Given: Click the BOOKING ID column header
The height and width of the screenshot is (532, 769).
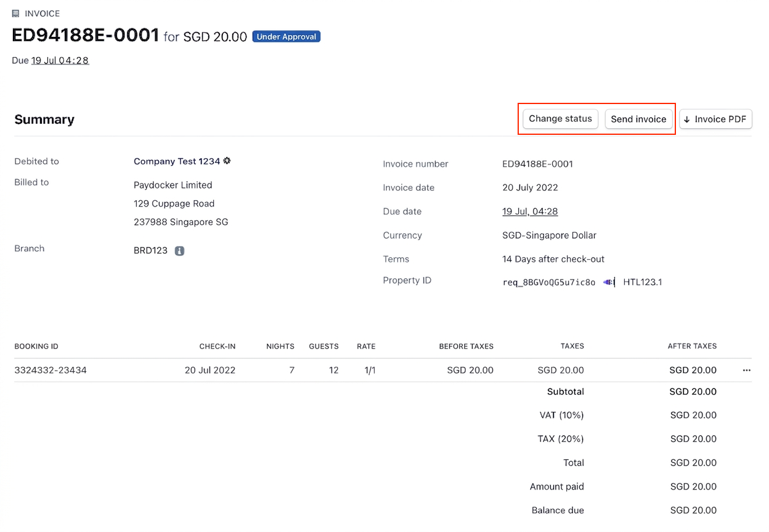Looking at the screenshot, I should [x=36, y=346].
